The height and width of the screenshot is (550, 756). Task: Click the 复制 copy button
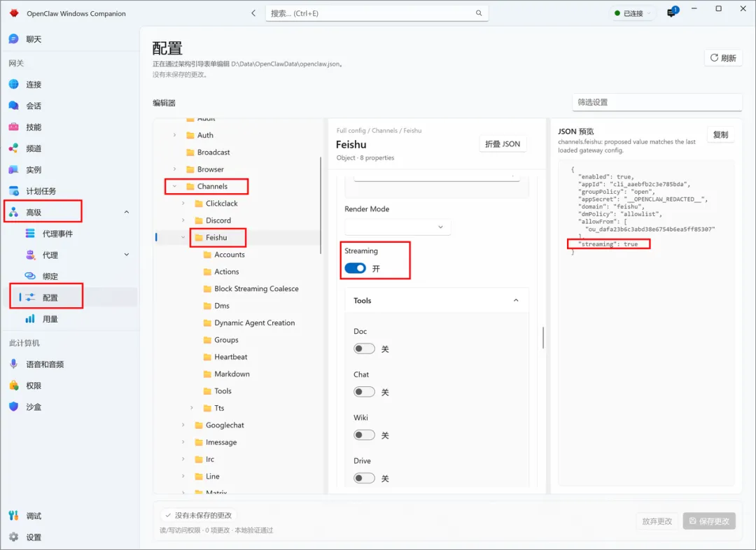pyautogui.click(x=721, y=134)
